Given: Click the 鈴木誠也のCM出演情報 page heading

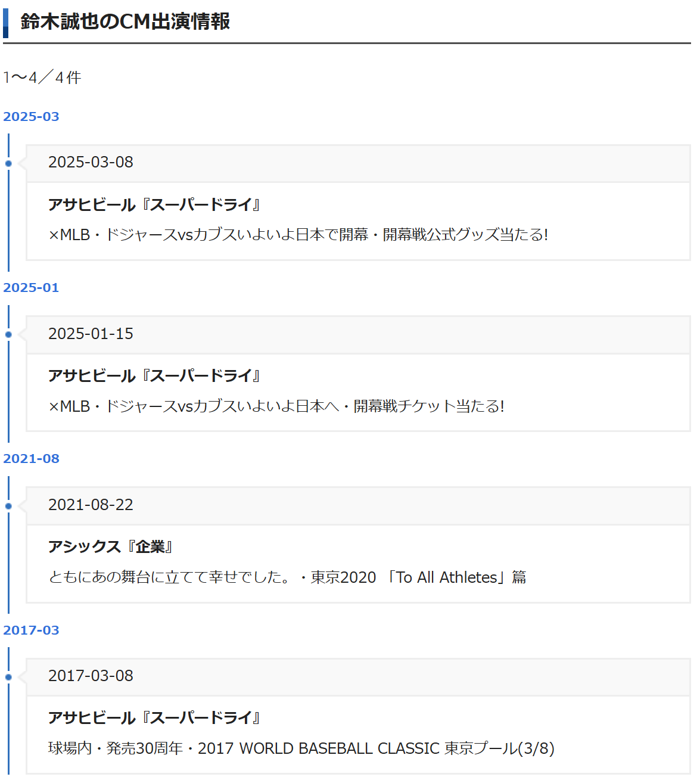Looking at the screenshot, I should click(x=125, y=21).
